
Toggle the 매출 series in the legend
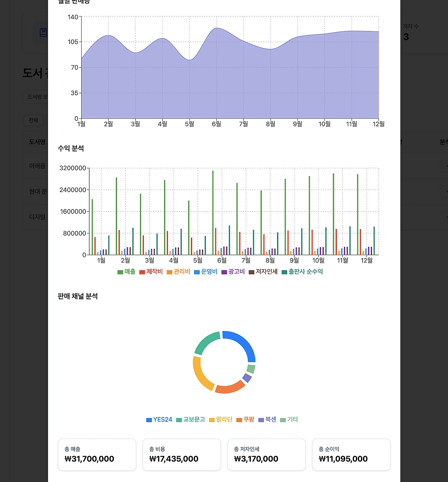click(x=127, y=271)
